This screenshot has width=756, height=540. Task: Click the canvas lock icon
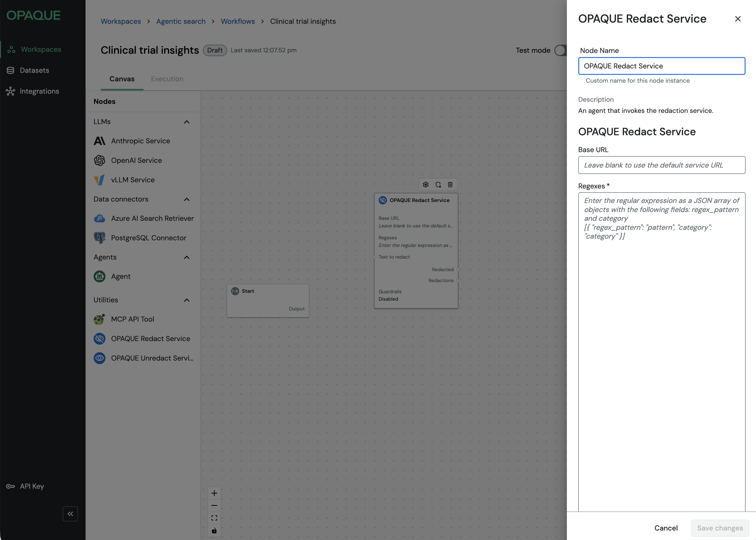point(214,530)
